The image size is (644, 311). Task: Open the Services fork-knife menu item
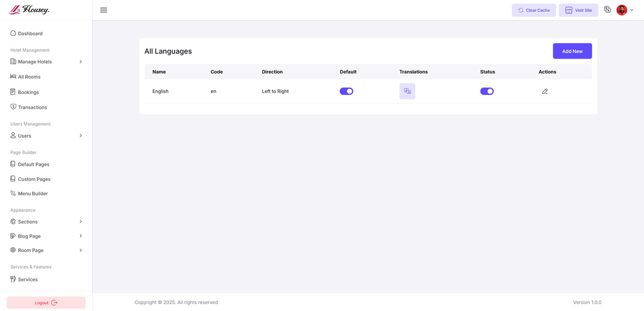[27, 279]
